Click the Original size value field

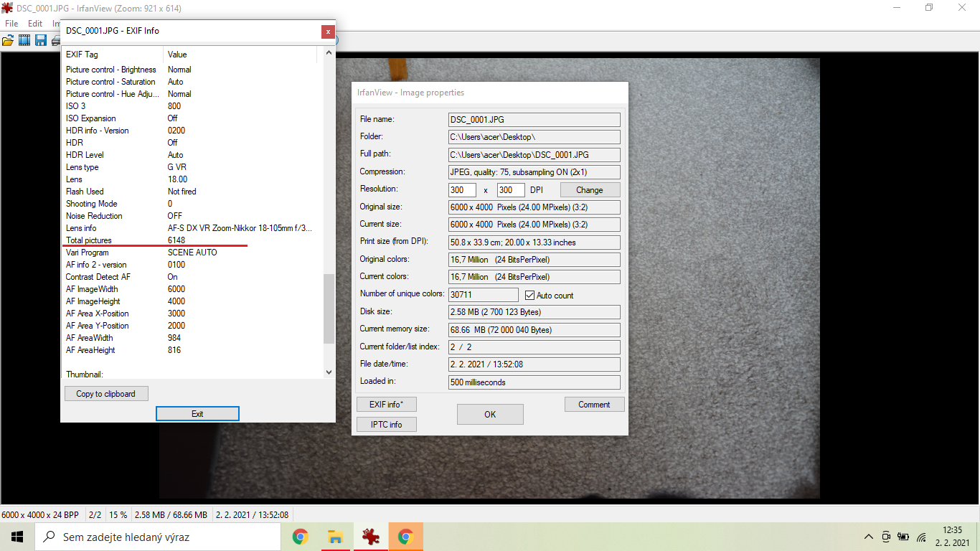tap(534, 207)
